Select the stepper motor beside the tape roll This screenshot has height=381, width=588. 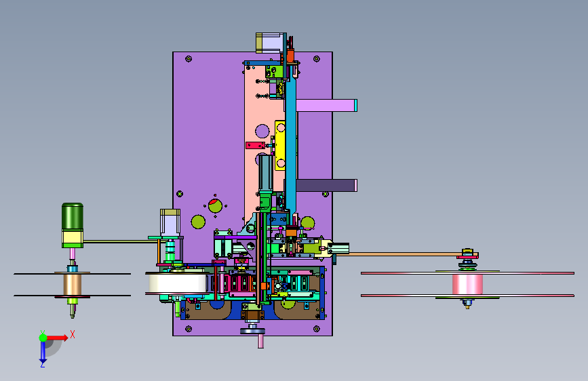[170, 223]
